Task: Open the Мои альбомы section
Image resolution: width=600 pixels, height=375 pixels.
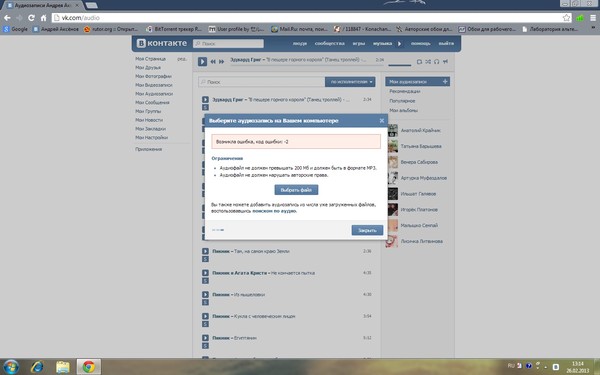Action: click(403, 111)
